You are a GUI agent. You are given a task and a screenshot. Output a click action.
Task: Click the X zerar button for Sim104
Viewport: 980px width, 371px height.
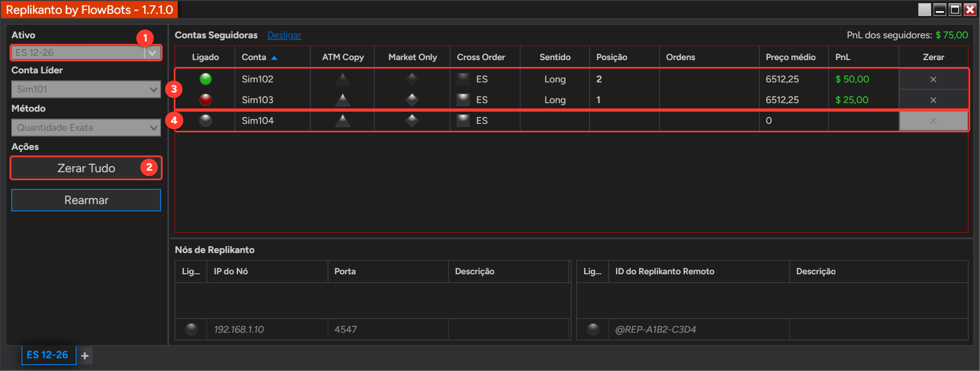click(x=933, y=121)
